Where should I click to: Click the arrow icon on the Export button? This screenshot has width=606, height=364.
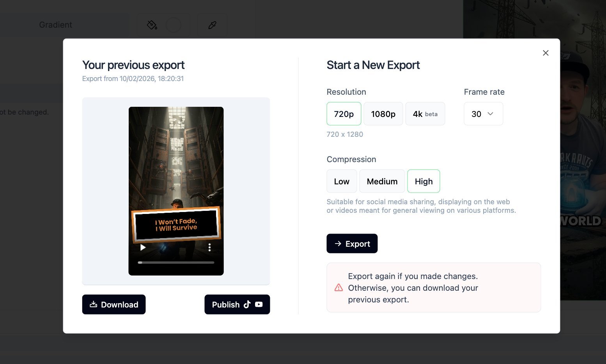pos(338,244)
